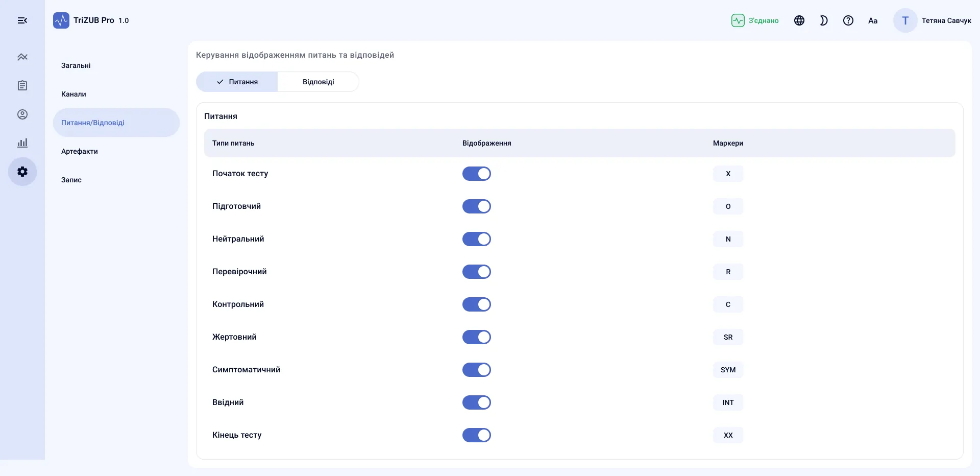
Task: Open the bar chart statistics icon
Action: (22, 143)
